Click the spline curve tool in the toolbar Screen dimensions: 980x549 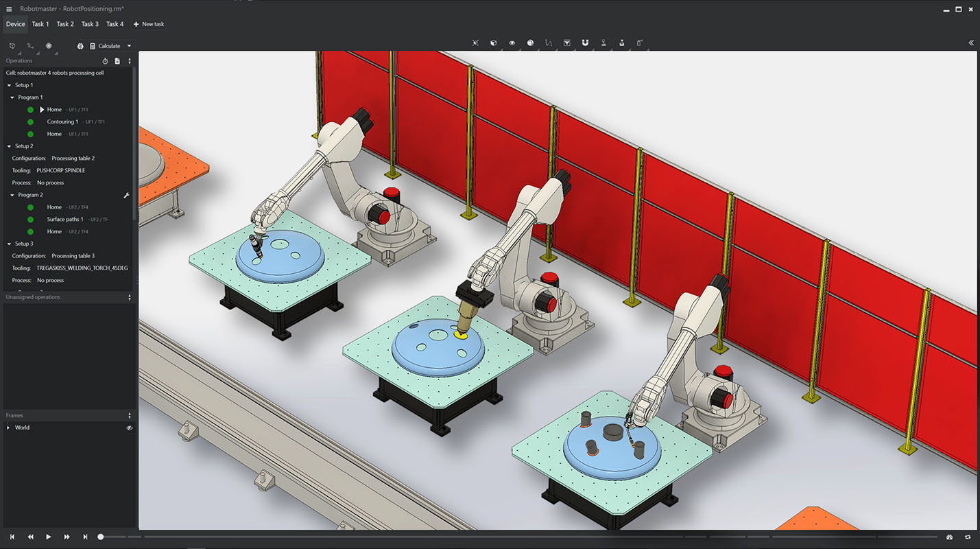pos(549,43)
